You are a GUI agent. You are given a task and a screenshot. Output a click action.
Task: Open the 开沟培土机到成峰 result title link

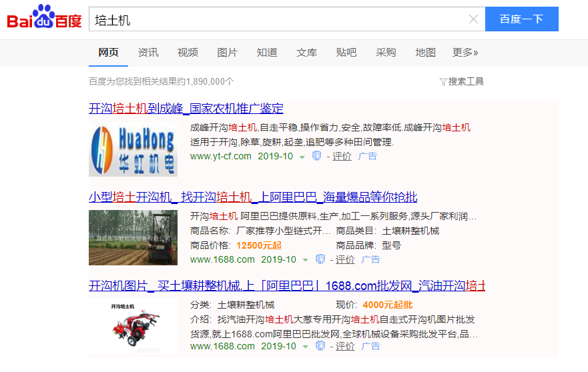pyautogui.click(x=186, y=109)
